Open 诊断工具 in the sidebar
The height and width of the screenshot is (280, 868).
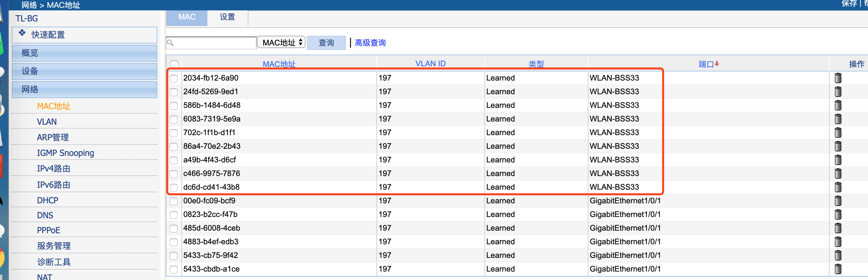pos(54,262)
